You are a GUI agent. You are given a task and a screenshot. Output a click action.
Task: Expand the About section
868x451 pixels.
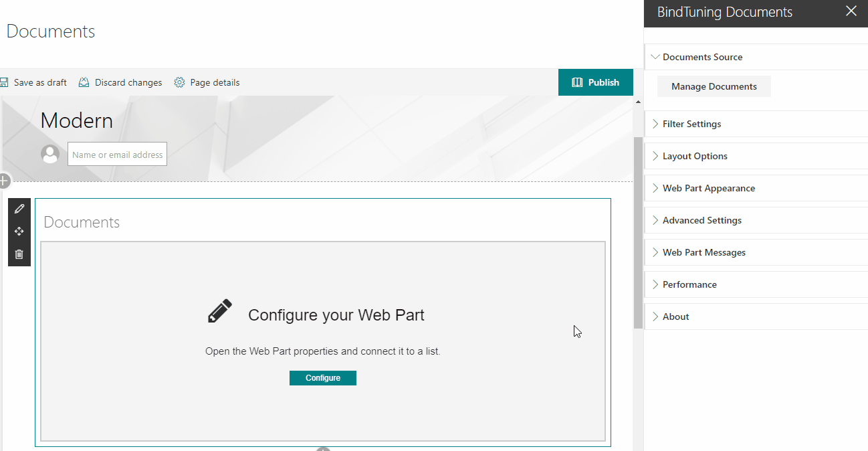(x=756, y=317)
